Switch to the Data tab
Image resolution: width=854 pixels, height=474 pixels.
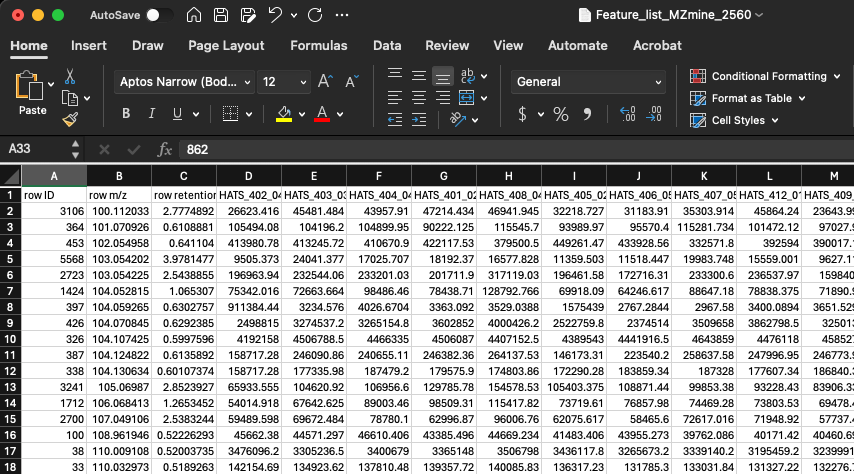click(x=387, y=46)
